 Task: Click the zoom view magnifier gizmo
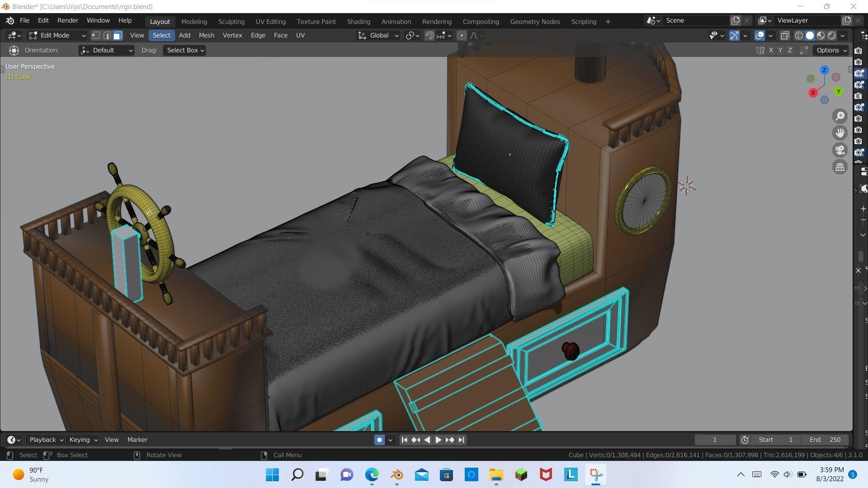tap(840, 116)
